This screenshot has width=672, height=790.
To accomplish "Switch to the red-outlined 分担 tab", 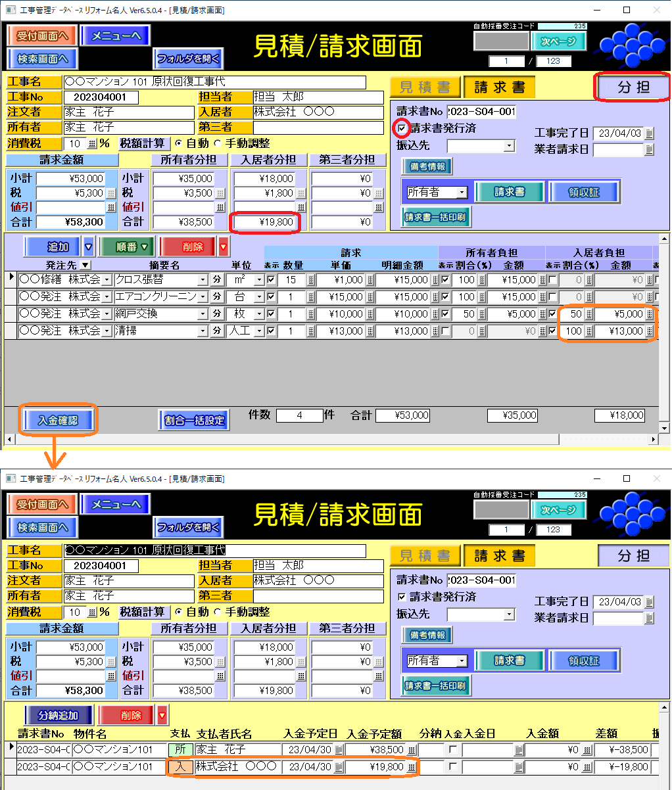I will click(633, 87).
